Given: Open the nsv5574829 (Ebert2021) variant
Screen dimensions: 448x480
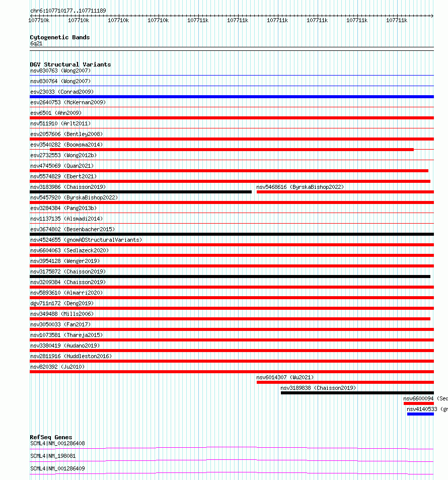Looking at the screenshot, I should 63,176.
